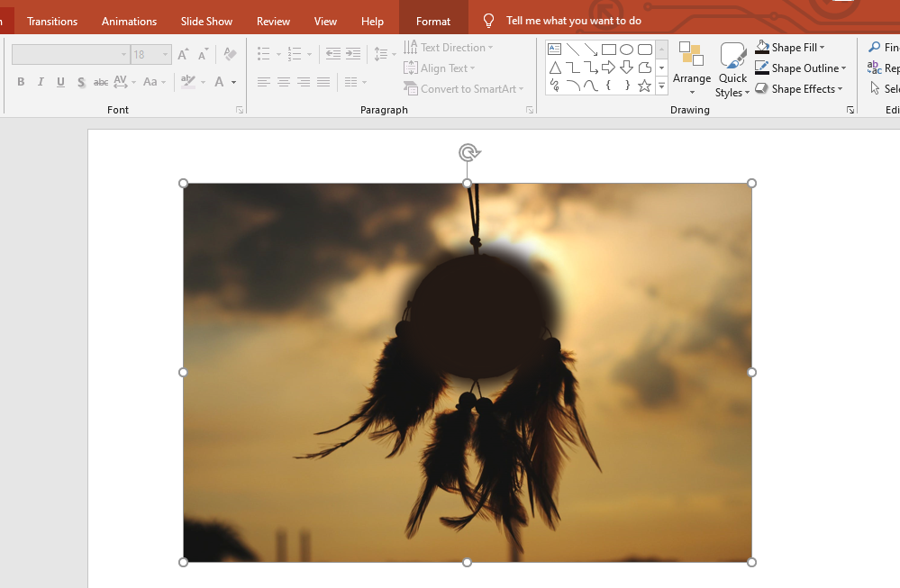Choose the 5-point Star shape
This screenshot has height=588, width=900.
point(644,86)
